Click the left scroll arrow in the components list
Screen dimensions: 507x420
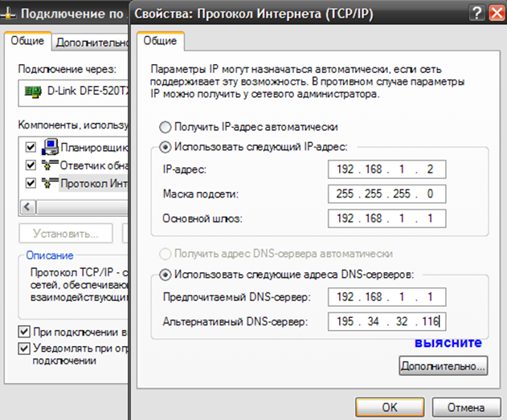28,206
